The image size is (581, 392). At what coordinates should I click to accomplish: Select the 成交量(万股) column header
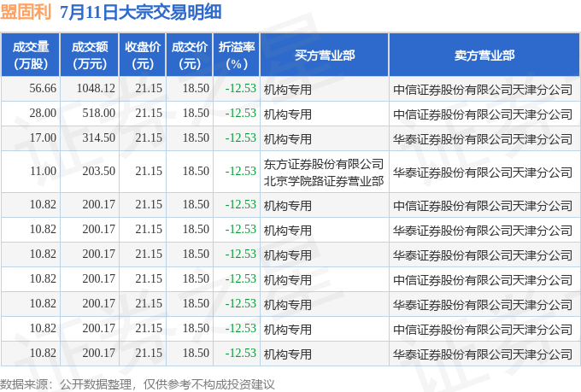(x=31, y=55)
